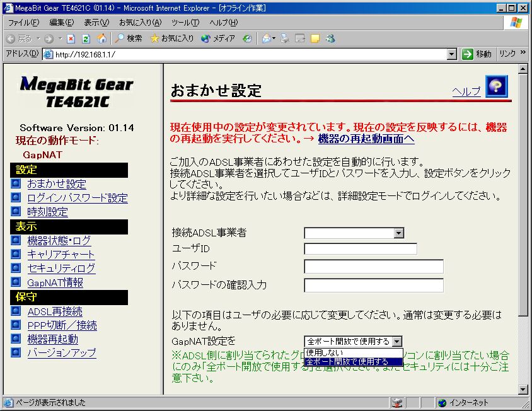Open the ツール(T) menu
The image size is (532, 411).
185,23
